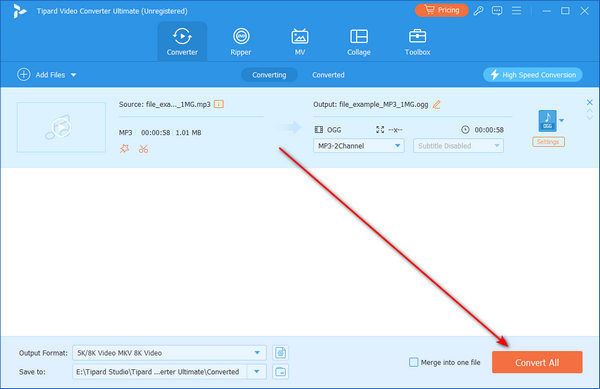Expand the Add Files dropdown arrow
This screenshot has width=600, height=389.
tap(73, 75)
